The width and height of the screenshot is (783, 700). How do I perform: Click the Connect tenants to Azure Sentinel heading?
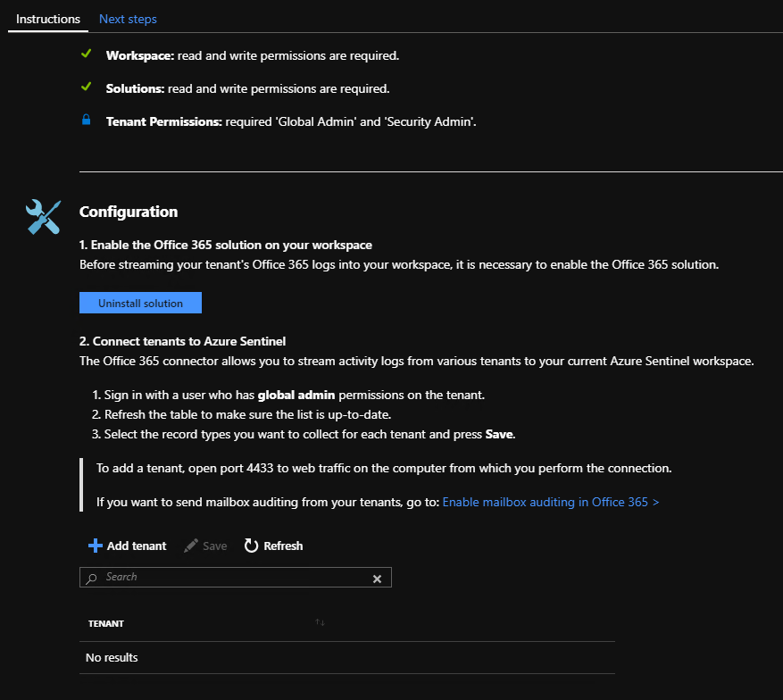pyautogui.click(x=182, y=341)
